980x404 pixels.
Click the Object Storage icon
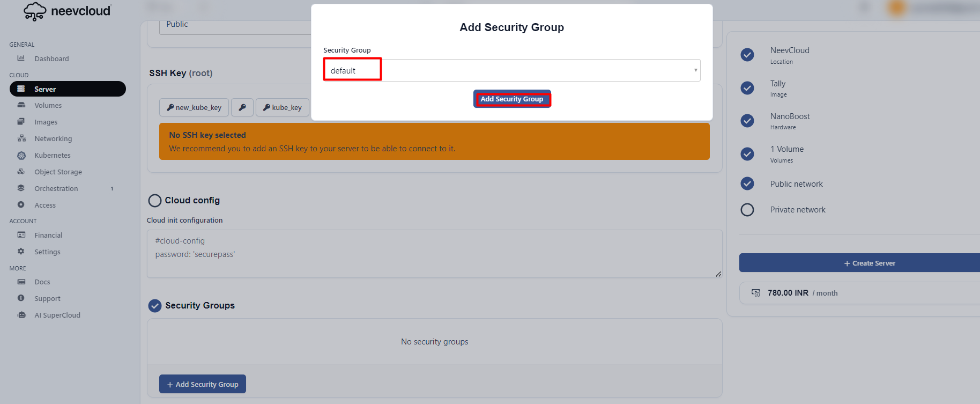(x=21, y=172)
